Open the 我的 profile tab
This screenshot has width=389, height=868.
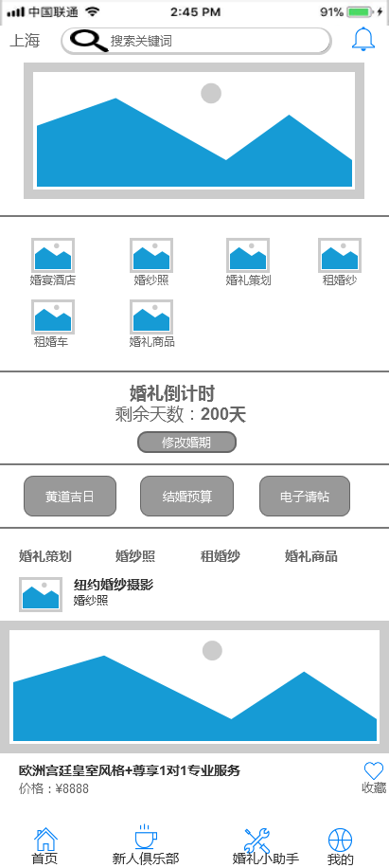340,847
